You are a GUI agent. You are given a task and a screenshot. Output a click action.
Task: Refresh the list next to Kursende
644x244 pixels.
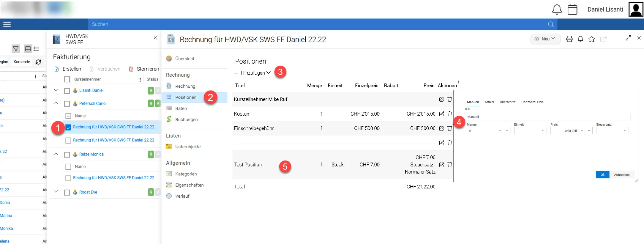click(38, 62)
